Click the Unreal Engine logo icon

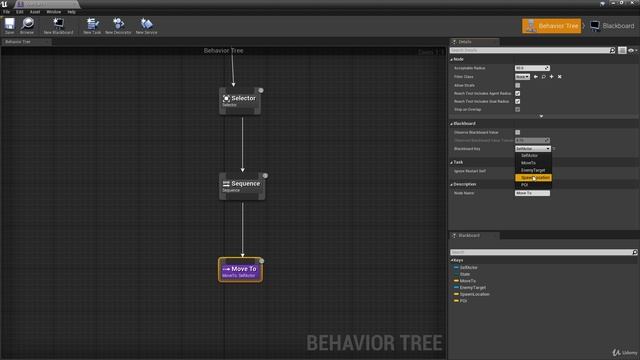click(x=4, y=4)
